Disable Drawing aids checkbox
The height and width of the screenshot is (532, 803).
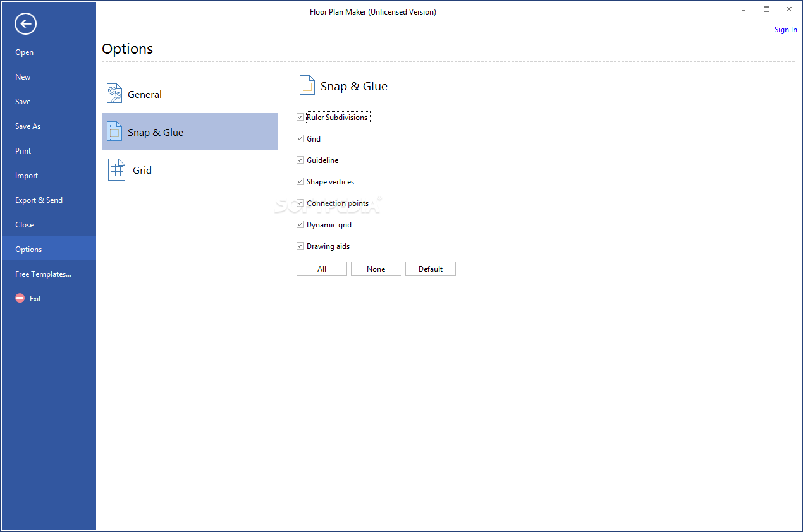[x=300, y=246]
